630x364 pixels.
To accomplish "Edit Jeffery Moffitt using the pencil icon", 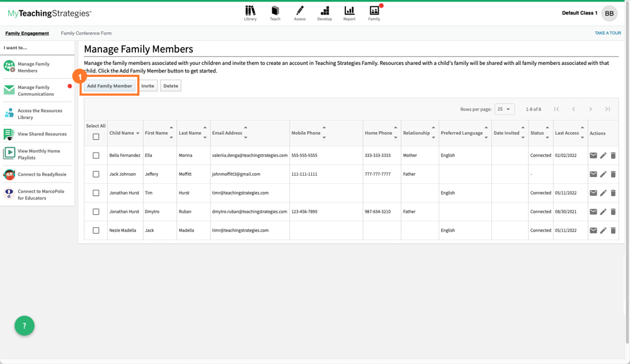I will click(603, 174).
